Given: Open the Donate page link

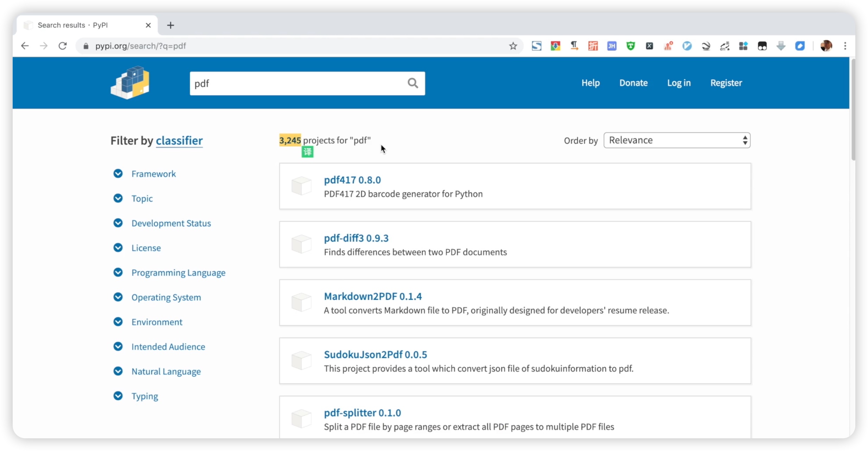Looking at the screenshot, I should tap(633, 83).
